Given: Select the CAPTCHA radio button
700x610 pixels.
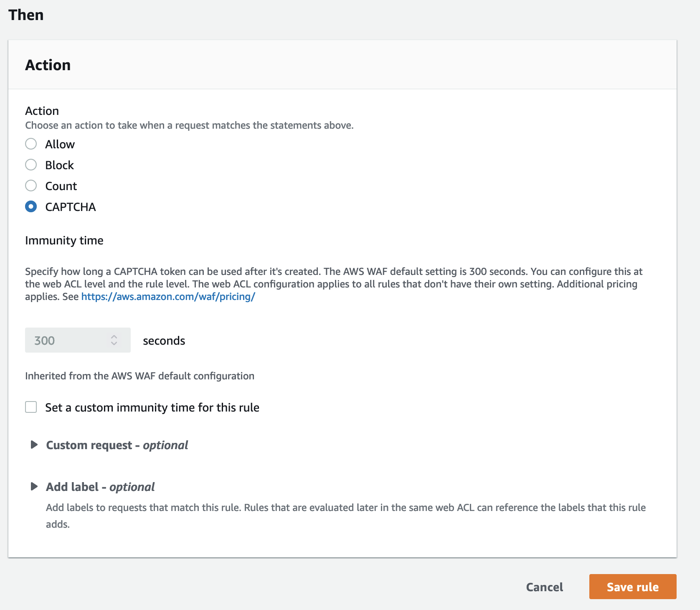Looking at the screenshot, I should pos(31,207).
